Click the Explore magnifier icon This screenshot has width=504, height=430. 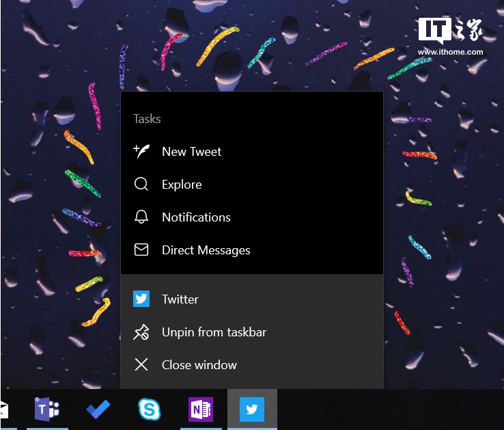(x=141, y=185)
